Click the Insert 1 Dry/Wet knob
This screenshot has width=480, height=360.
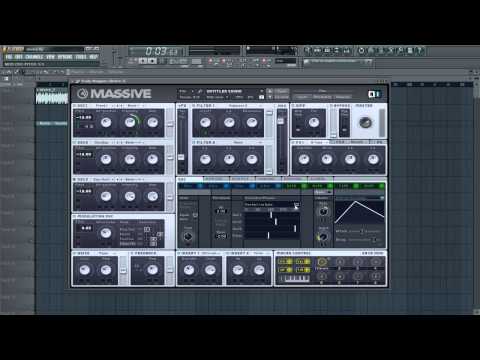click(x=189, y=269)
